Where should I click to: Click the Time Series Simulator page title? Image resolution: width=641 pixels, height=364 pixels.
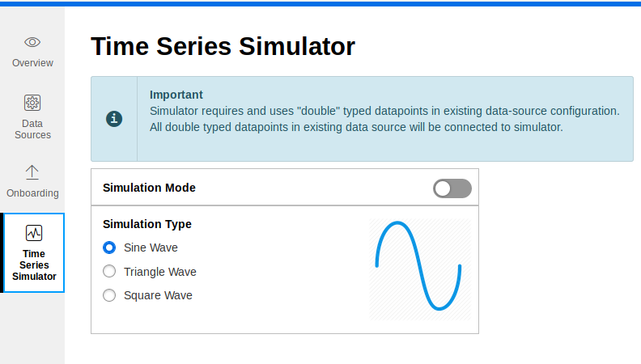[223, 46]
